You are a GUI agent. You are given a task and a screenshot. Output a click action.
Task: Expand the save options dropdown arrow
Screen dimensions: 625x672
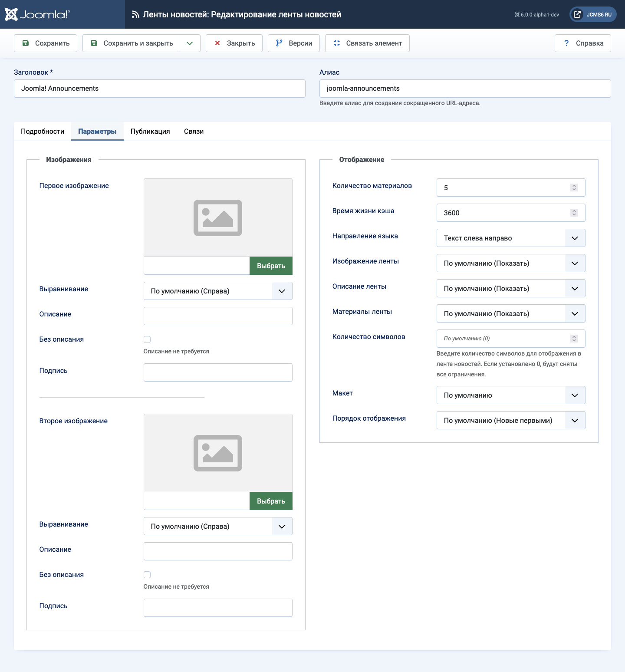[190, 43]
